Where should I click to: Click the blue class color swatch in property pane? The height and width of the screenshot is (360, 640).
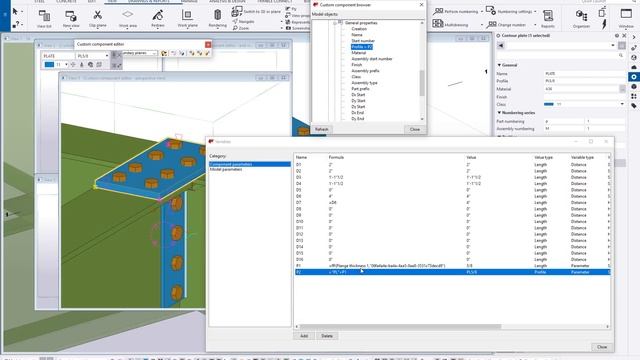tap(549, 104)
